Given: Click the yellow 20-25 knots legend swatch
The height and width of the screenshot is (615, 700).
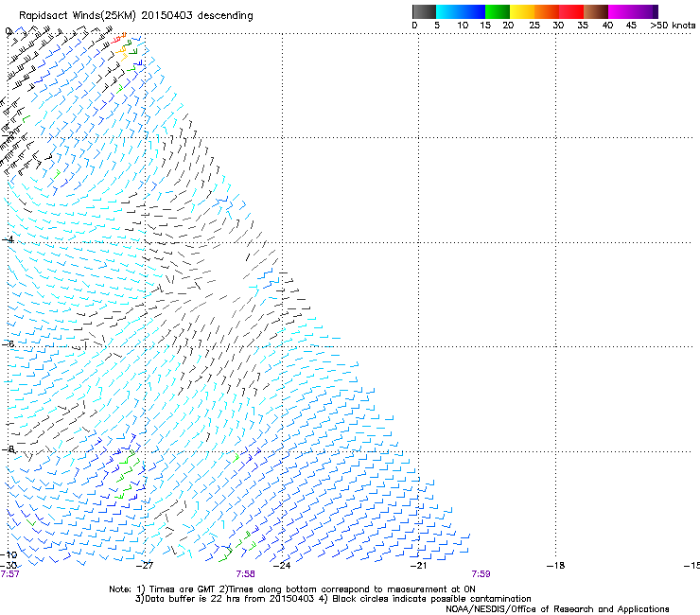Looking at the screenshot, I should (x=522, y=11).
